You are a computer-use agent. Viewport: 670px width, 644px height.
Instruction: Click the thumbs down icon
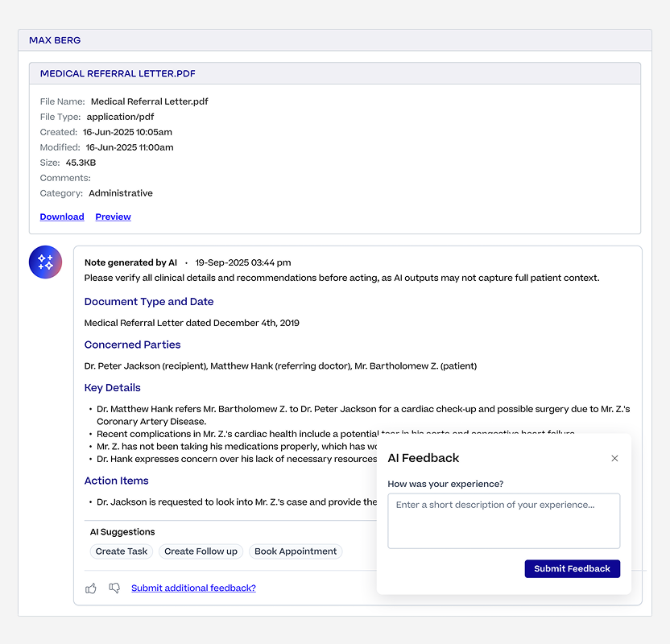tap(114, 588)
